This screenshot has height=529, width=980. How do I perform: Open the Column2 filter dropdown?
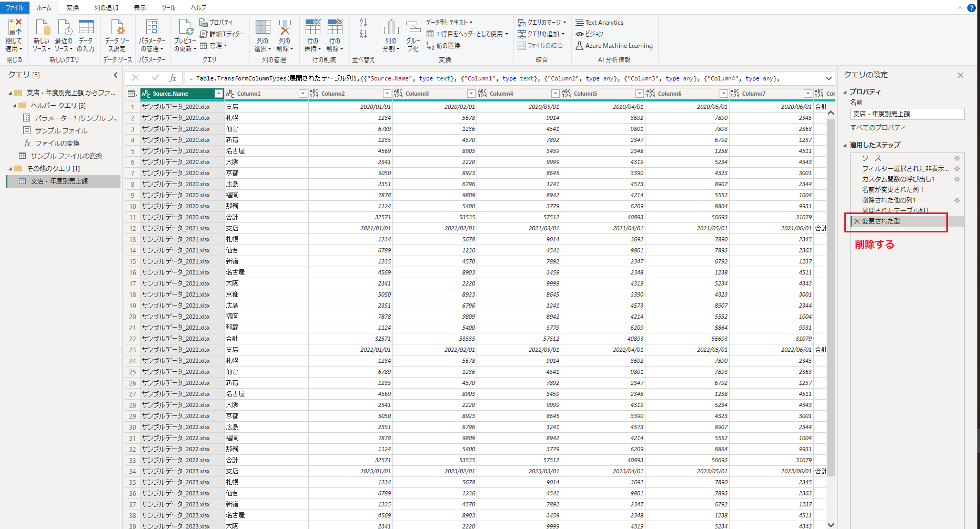click(387, 93)
